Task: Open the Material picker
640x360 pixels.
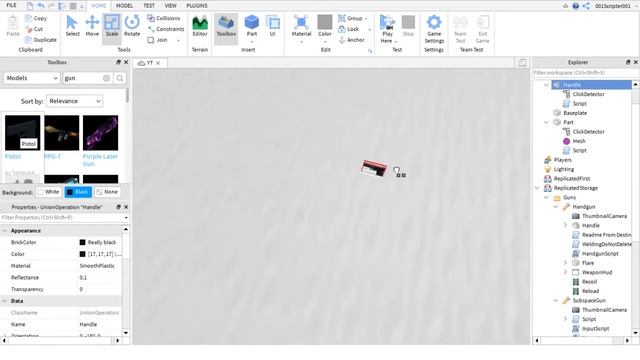Action: pos(301,29)
